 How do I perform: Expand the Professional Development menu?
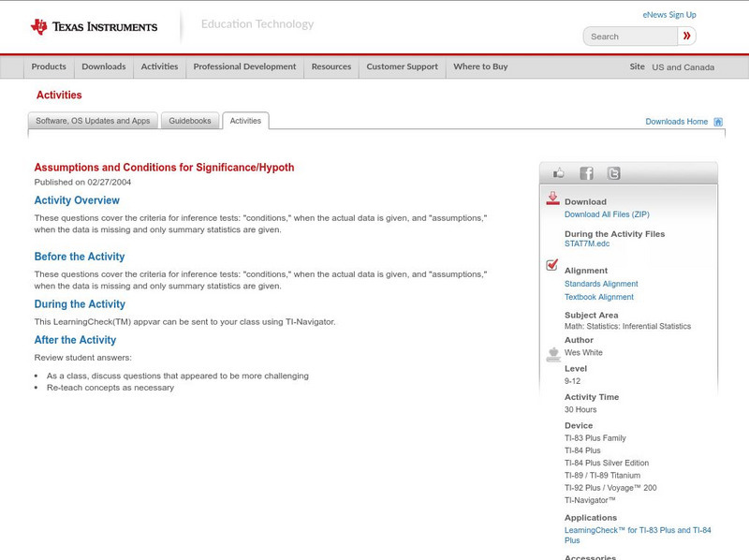[244, 66]
